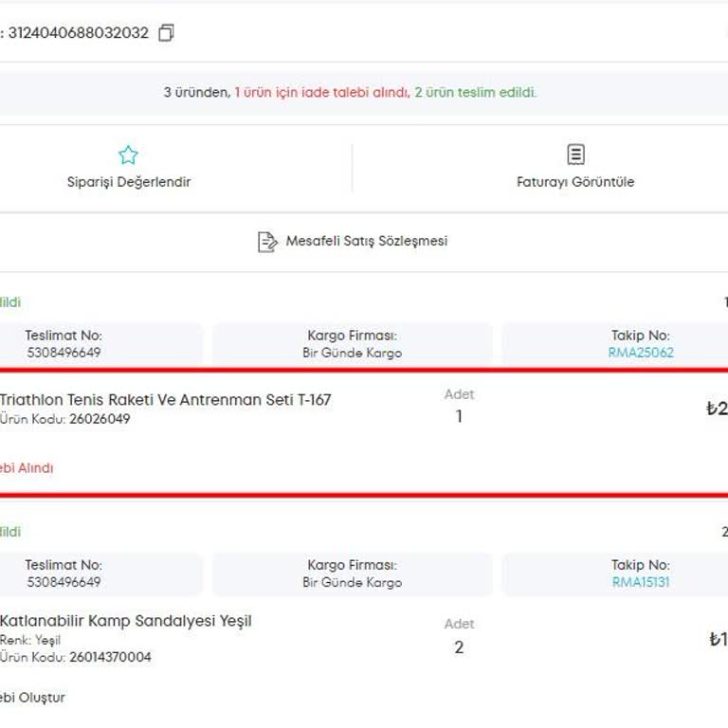Click the star icon to rate order

click(128, 155)
